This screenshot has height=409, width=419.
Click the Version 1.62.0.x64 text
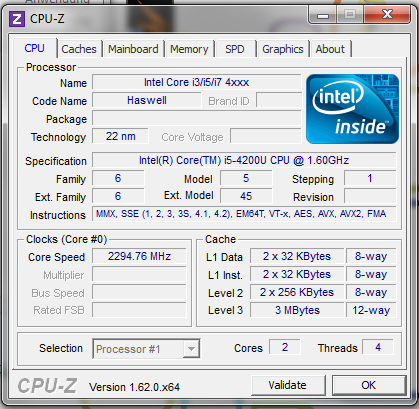(134, 387)
